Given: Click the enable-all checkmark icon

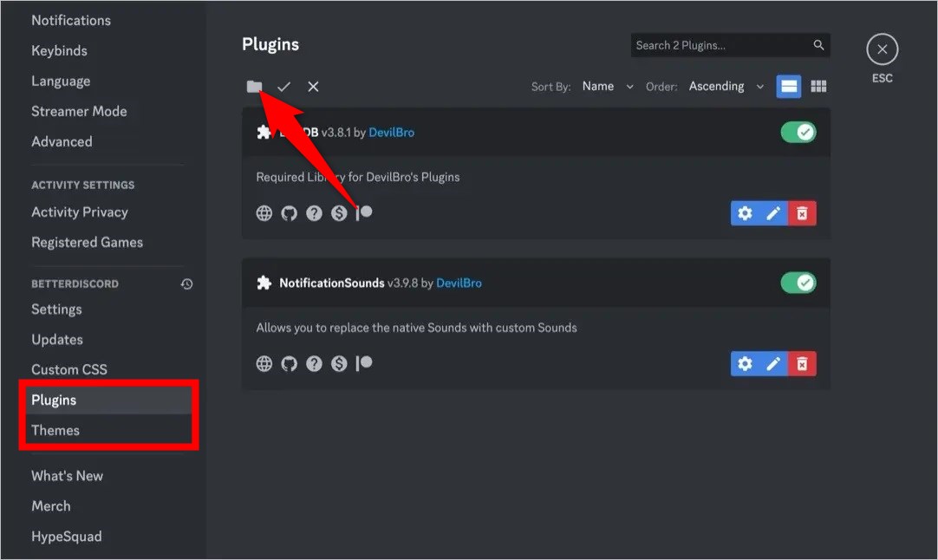Looking at the screenshot, I should pos(283,87).
